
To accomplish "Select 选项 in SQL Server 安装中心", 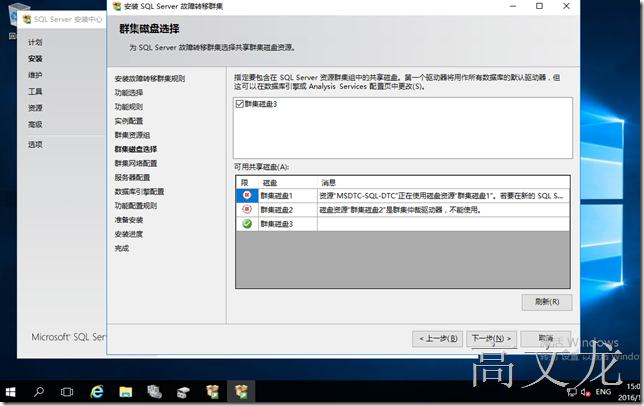I will pos(35,145).
